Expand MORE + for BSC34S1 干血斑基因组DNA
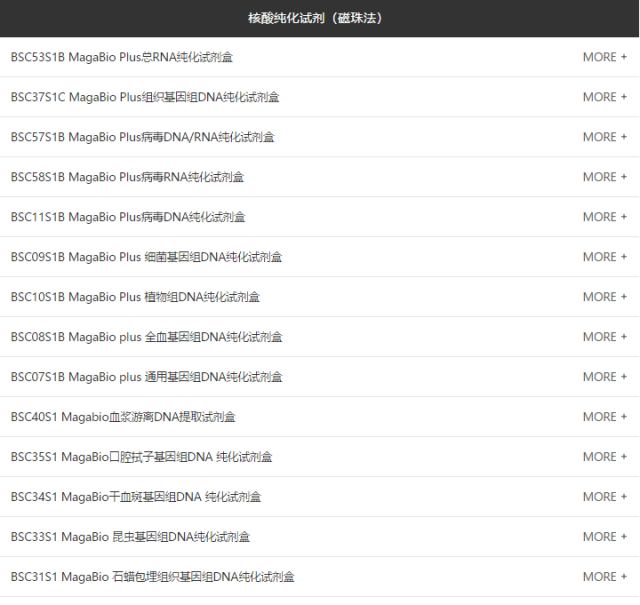Viewport: 640px width, 605px height. [604, 497]
